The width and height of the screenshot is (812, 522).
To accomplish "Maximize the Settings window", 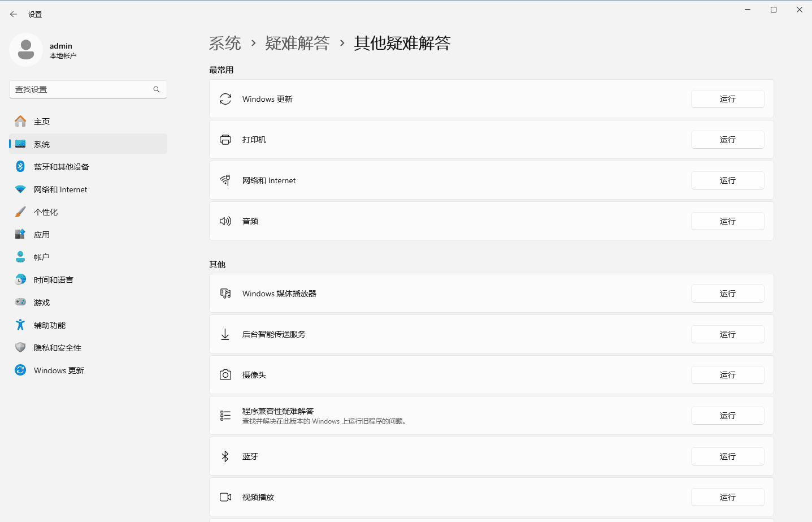I will (774, 10).
